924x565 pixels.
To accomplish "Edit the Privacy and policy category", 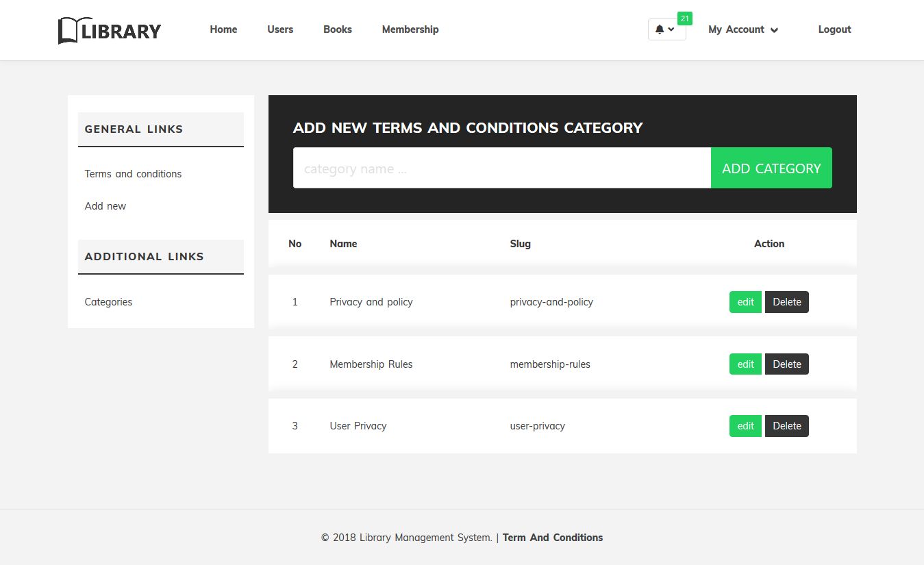I will (x=745, y=302).
